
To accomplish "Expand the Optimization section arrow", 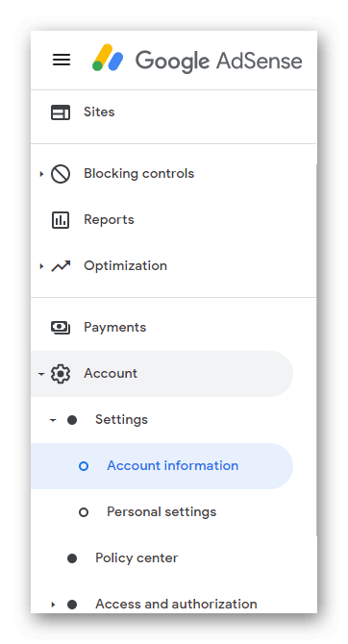I will (x=41, y=266).
